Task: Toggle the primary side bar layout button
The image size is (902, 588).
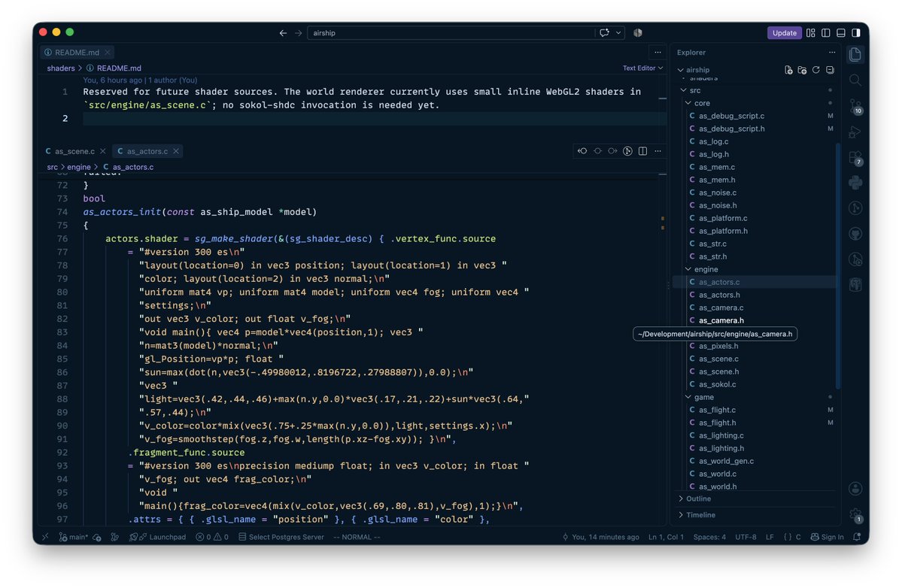Action: [x=825, y=33]
